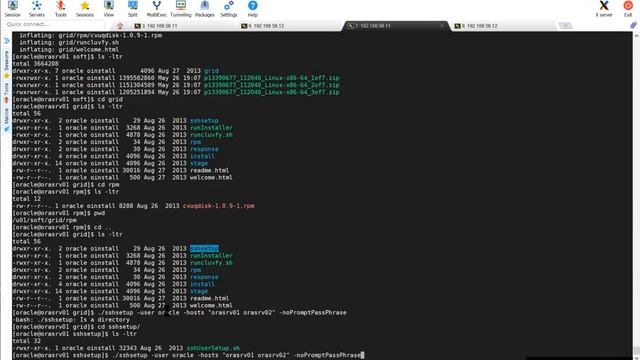Open the Tools vertical sidebar tab
Viewport: 640px width, 360px height.
tap(7, 93)
